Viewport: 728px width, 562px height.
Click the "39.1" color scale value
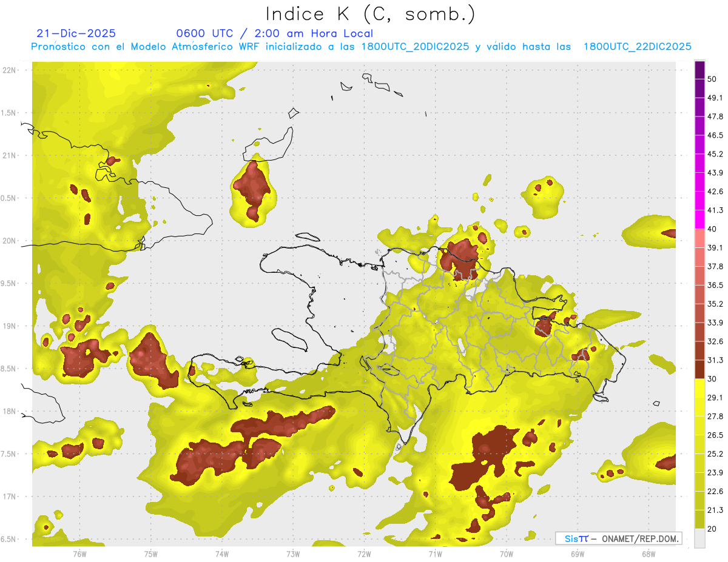pyautogui.click(x=715, y=247)
